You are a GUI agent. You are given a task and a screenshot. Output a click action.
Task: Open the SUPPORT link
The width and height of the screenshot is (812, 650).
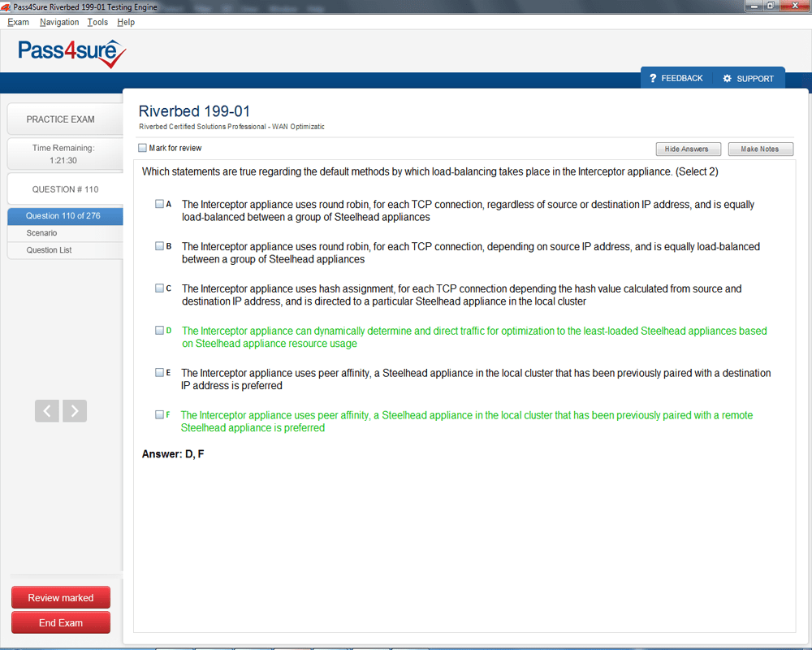coord(749,78)
